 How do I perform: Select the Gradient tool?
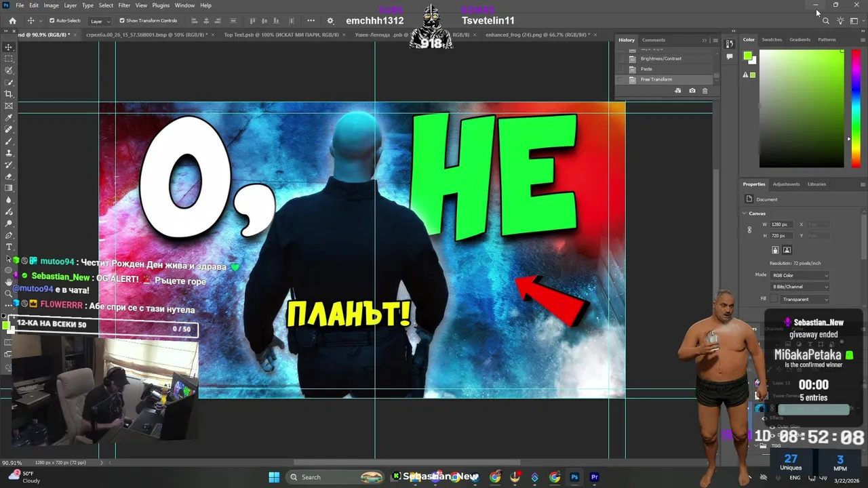tap(9, 188)
